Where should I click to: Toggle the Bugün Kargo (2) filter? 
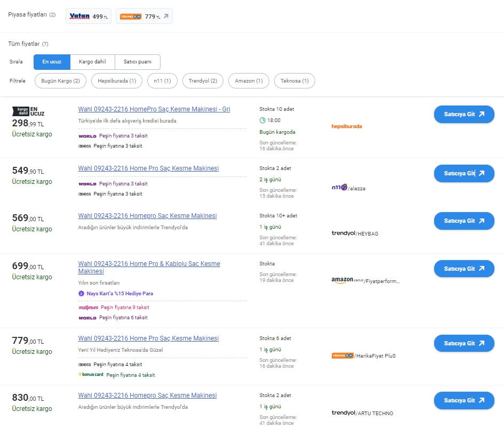pyautogui.click(x=60, y=80)
